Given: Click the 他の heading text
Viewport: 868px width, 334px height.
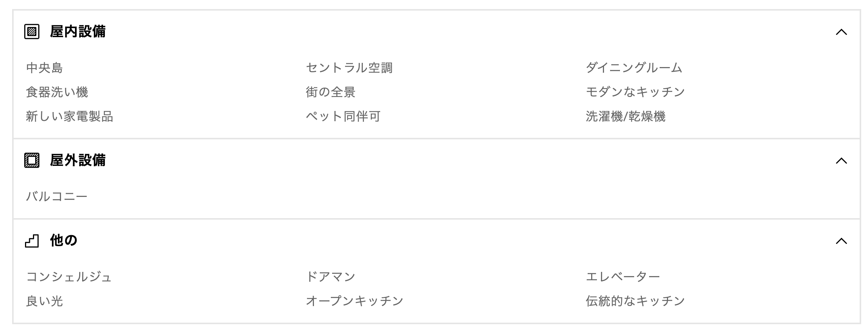Looking at the screenshot, I should (x=64, y=241).
